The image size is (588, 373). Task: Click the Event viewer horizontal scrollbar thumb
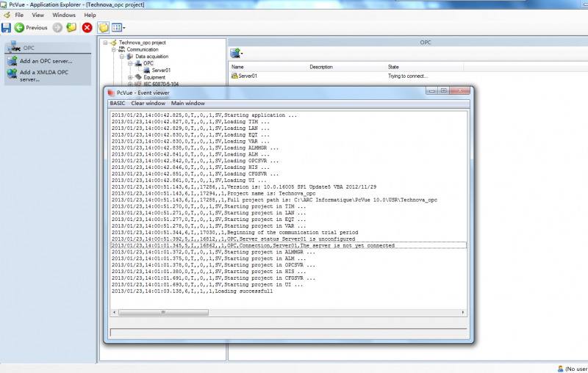pyautogui.click(x=163, y=312)
